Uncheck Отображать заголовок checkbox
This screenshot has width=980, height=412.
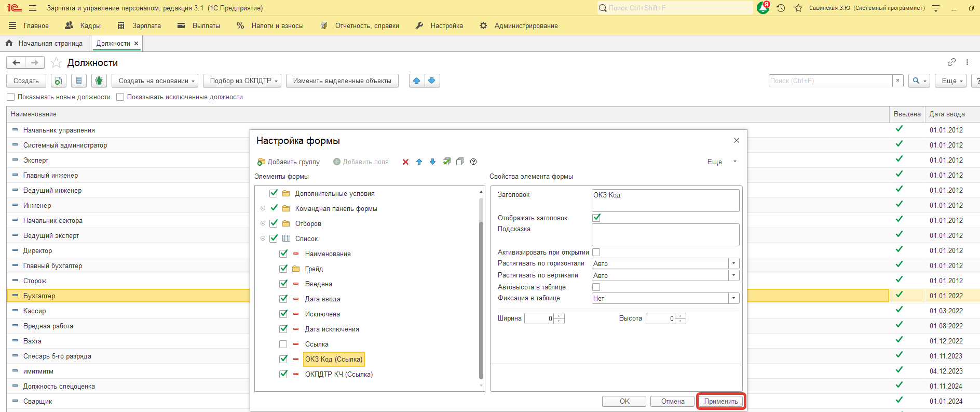pyautogui.click(x=596, y=218)
